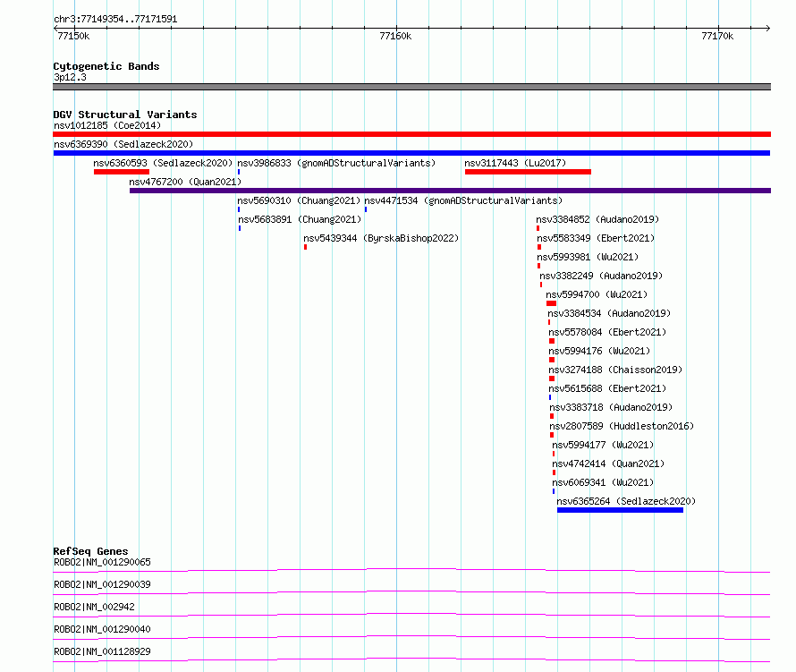Click nsv5683891 (Chuang2021) label

[x=300, y=219]
